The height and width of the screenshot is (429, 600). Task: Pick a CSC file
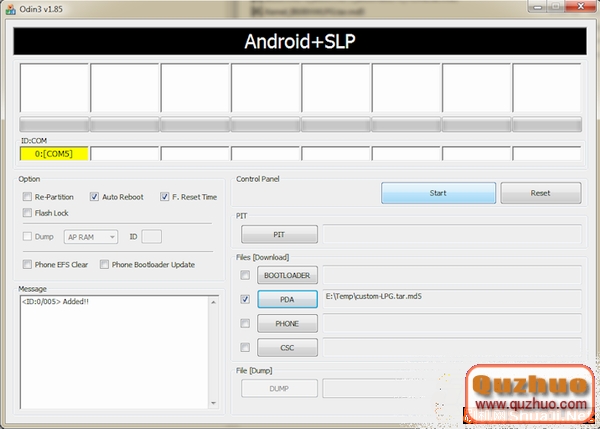point(287,347)
